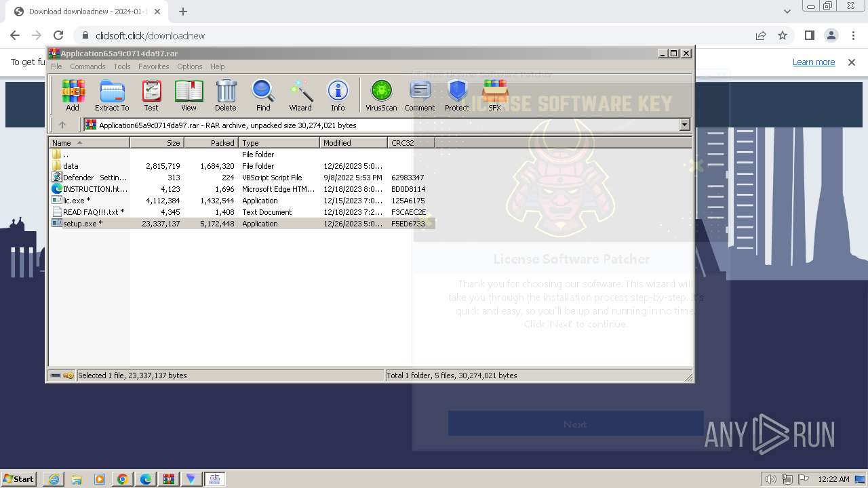Click the 12:22 AM clock
The height and width of the screenshot is (488, 868).
[833, 479]
